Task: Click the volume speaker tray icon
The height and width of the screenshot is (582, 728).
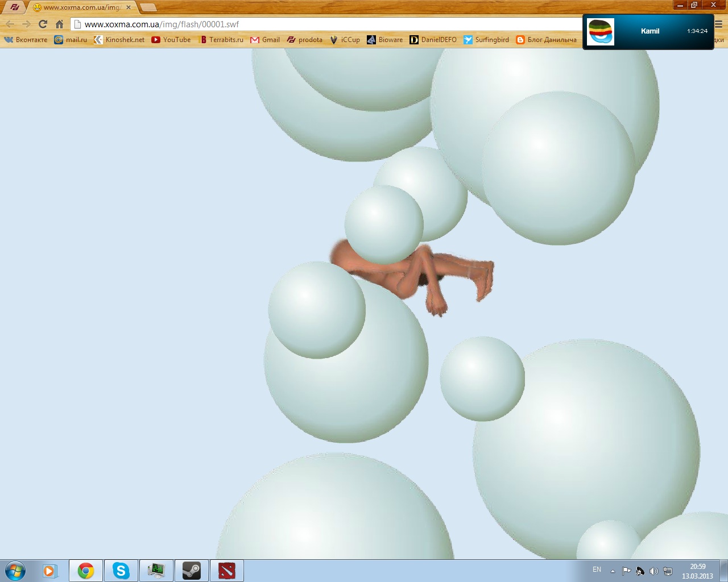Action: 653,571
